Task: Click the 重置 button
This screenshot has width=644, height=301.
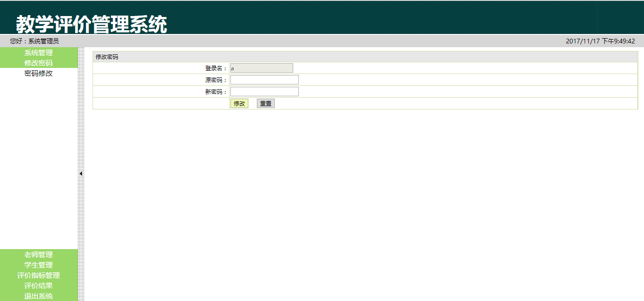Action: point(266,103)
